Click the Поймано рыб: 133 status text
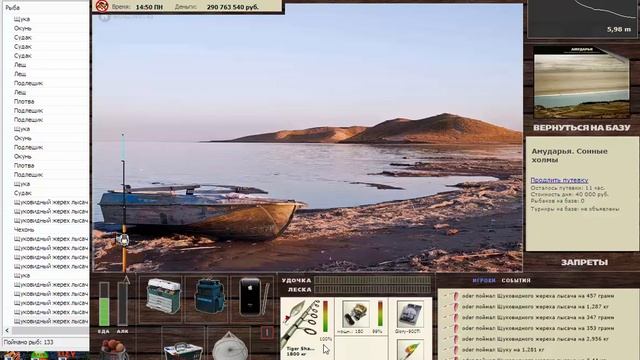 pyautogui.click(x=29, y=342)
